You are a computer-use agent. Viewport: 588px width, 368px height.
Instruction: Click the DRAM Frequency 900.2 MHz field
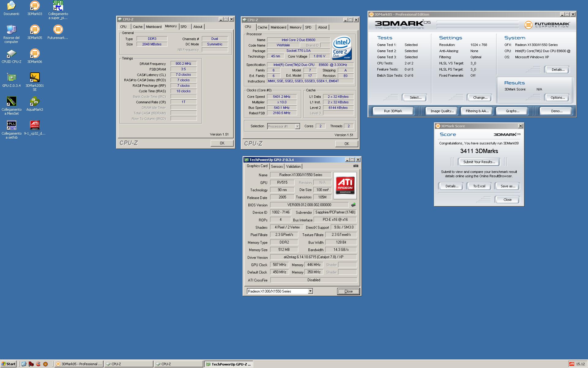click(183, 64)
